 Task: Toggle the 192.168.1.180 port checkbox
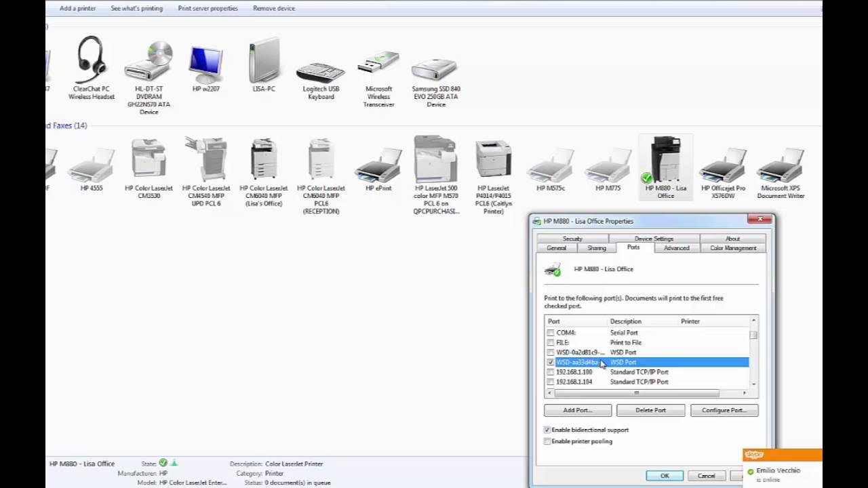550,372
